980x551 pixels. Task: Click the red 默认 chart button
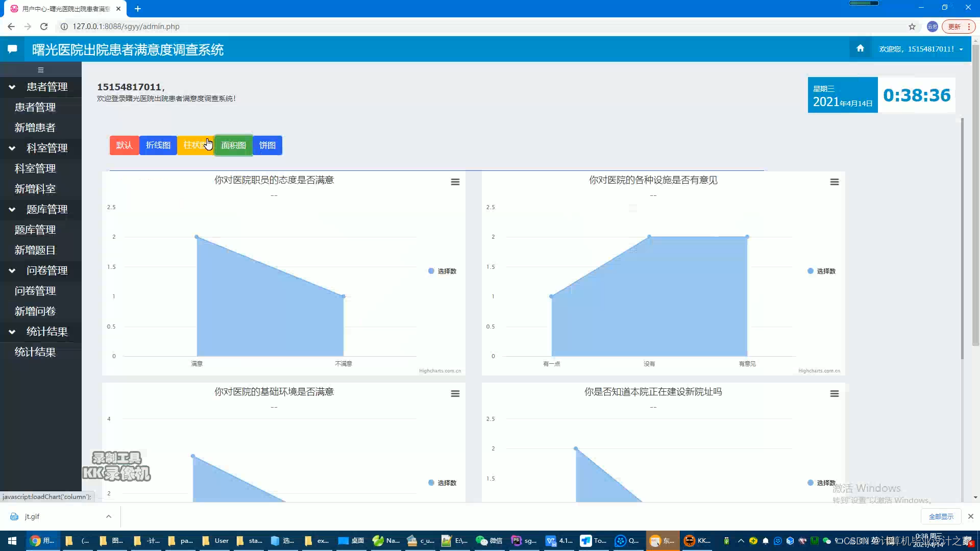click(124, 145)
